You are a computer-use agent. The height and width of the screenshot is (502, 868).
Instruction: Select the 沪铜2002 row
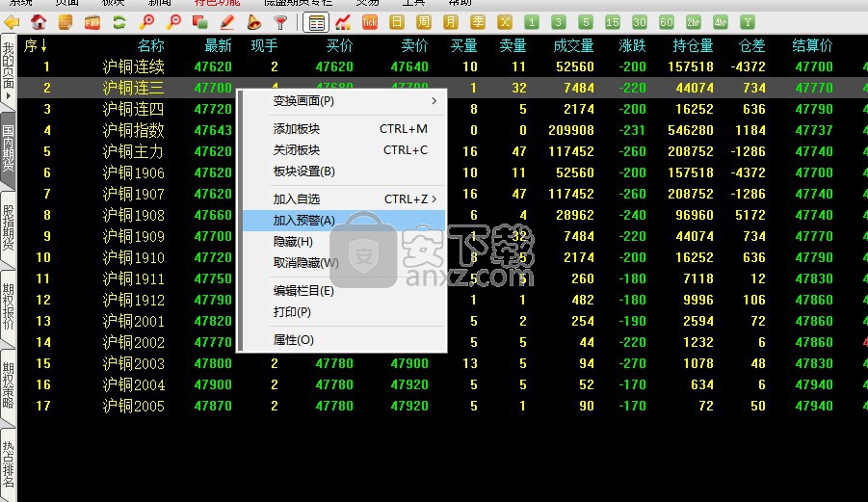click(442, 343)
